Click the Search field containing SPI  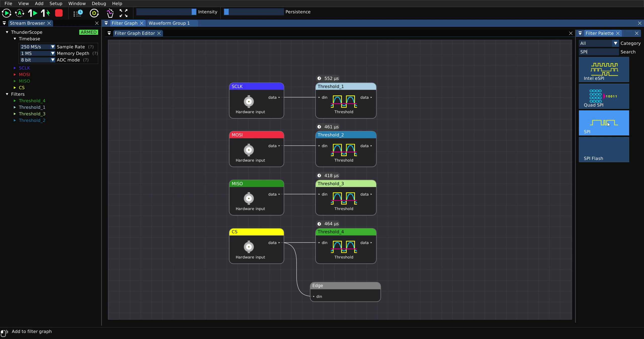pos(599,52)
